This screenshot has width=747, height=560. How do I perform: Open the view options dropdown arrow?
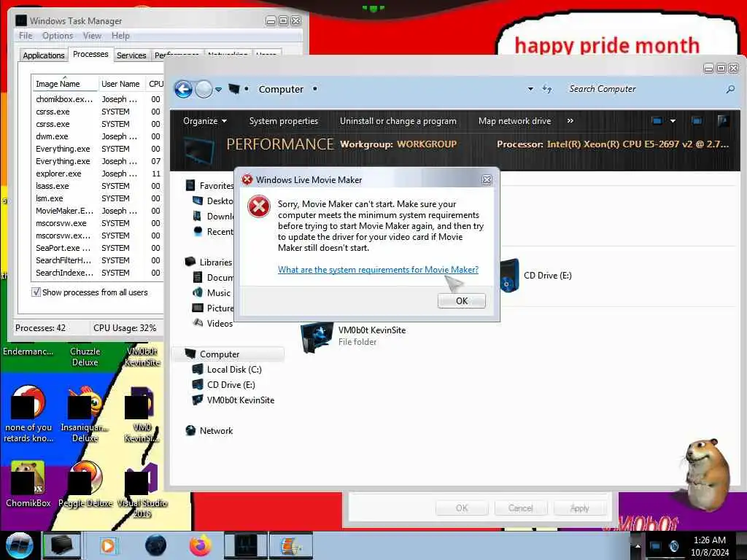click(x=673, y=121)
